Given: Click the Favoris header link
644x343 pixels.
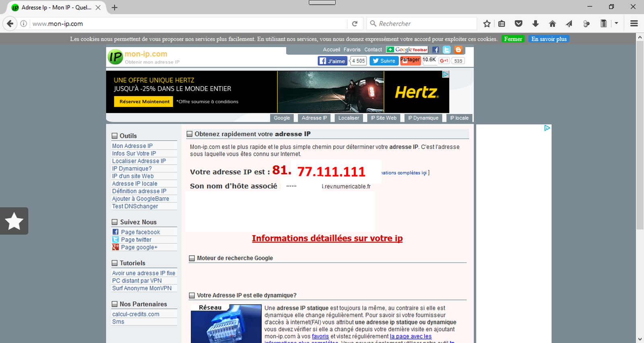Looking at the screenshot, I should 352,50.
